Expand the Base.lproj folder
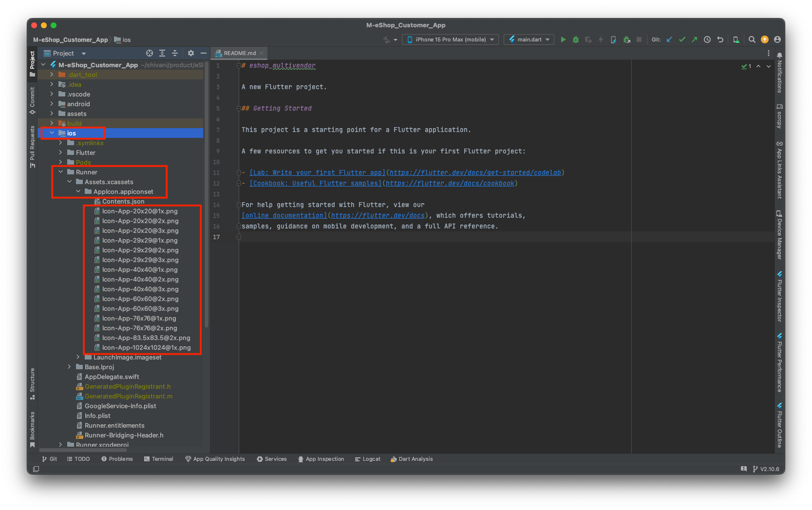Screen dimensions: 812x510 pyautogui.click(x=69, y=367)
